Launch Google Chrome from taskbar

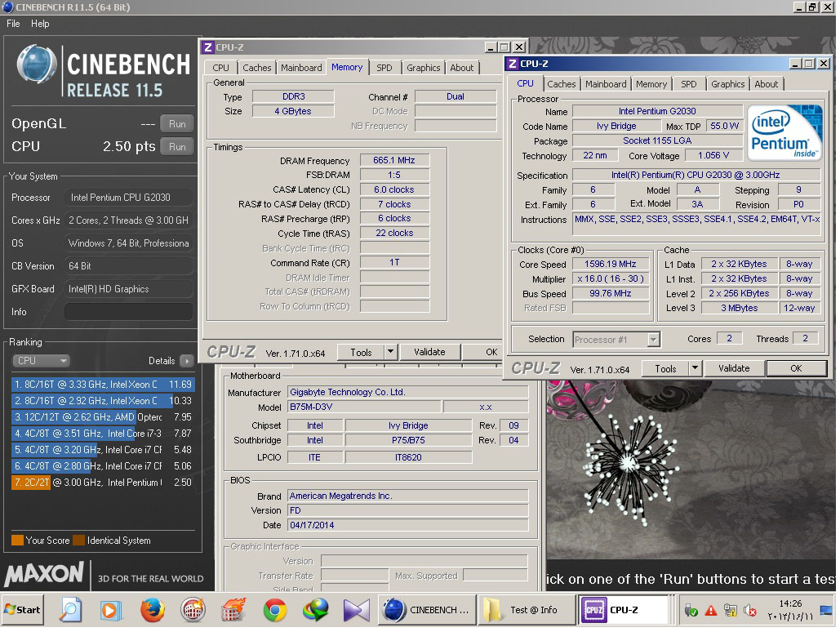(275, 609)
